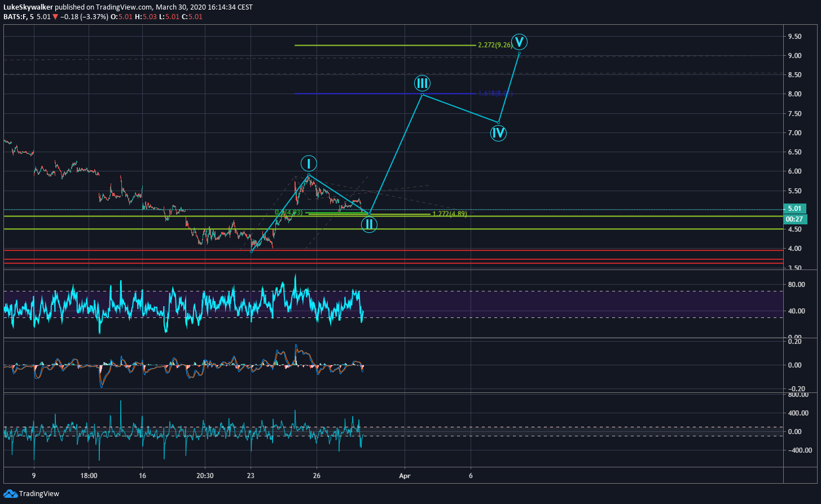Image resolution: width=821 pixels, height=504 pixels.
Task: Click the 7.00 price axis label
Action: 795,133
